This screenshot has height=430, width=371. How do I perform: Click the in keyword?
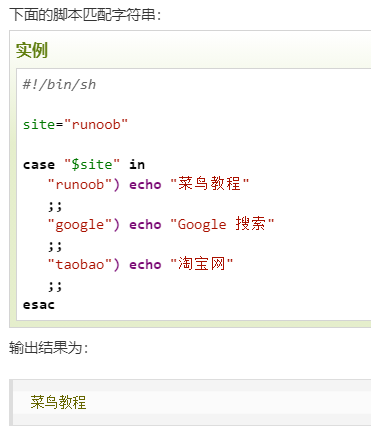pos(137,164)
